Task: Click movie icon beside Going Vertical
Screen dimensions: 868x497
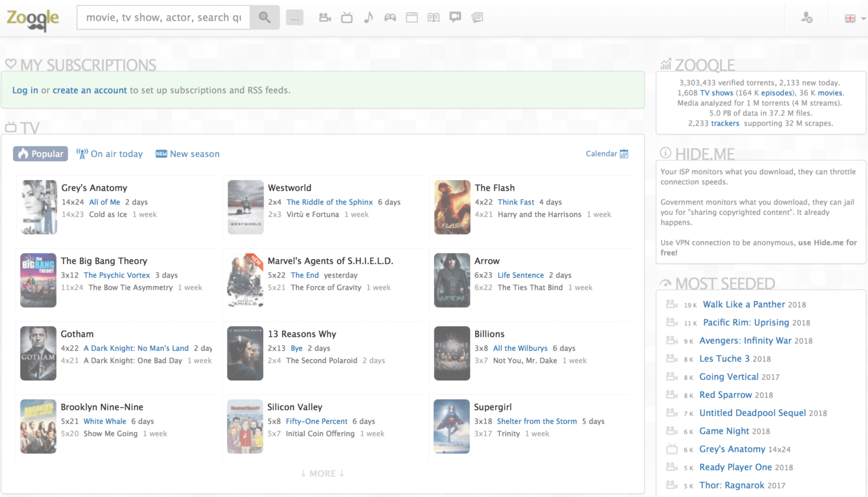Action: [x=672, y=377]
